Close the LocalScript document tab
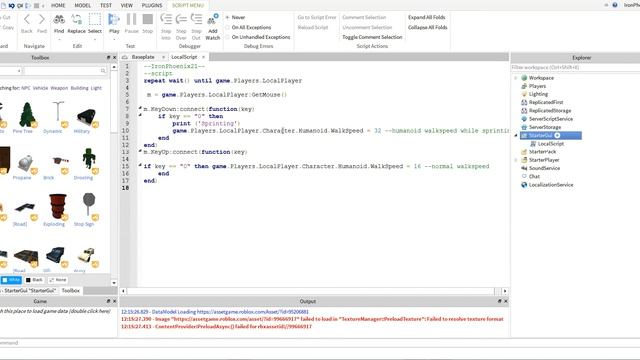640x360 pixels. 203,57
